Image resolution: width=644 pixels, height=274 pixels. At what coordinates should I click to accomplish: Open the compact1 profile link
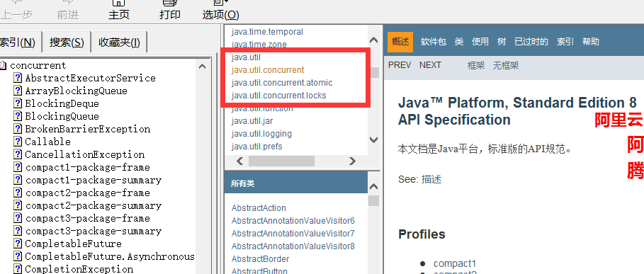455,263
